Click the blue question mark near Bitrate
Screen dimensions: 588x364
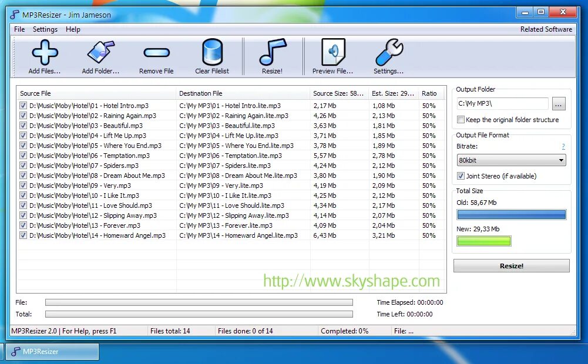click(563, 146)
